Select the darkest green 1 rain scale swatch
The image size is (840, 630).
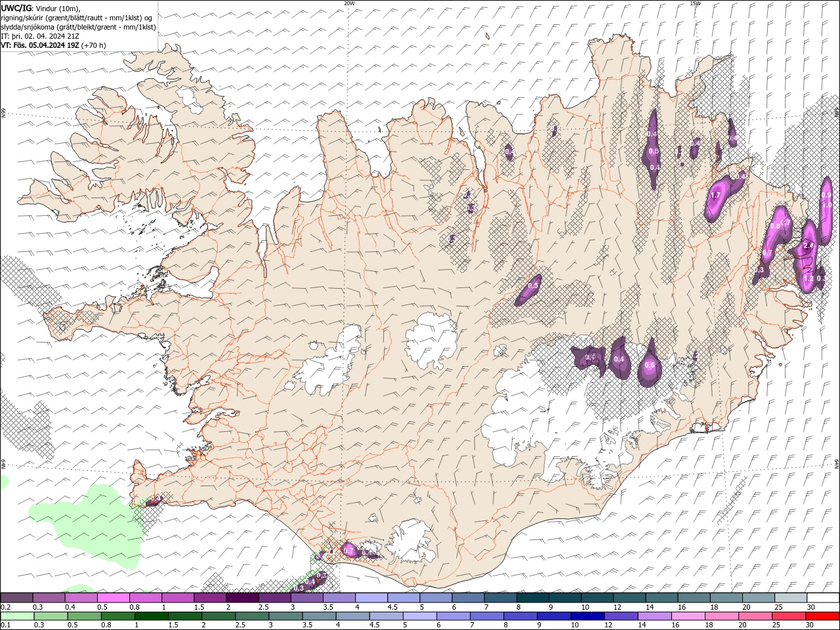coord(152,616)
